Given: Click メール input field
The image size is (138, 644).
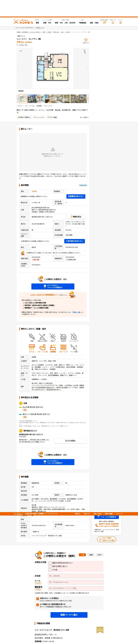Looking at the screenshot, I should [76, 582].
